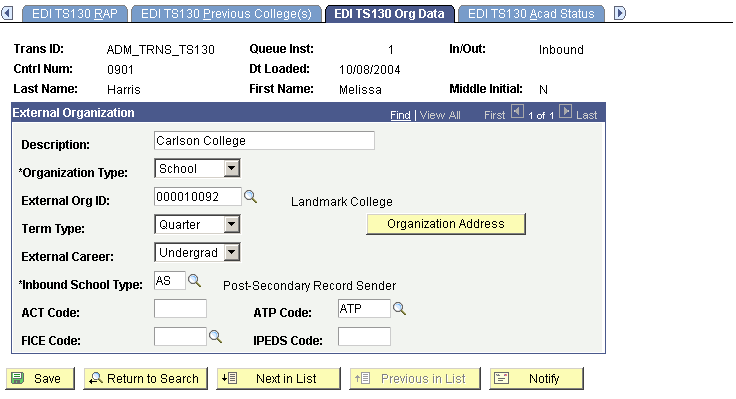Expand the Term Type dropdown
736x399 pixels.
pos(232,224)
